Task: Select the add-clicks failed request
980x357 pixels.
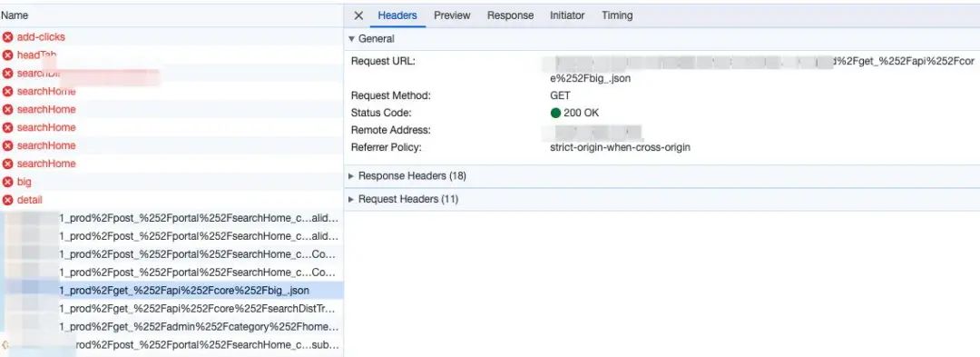Action: click(x=171, y=37)
